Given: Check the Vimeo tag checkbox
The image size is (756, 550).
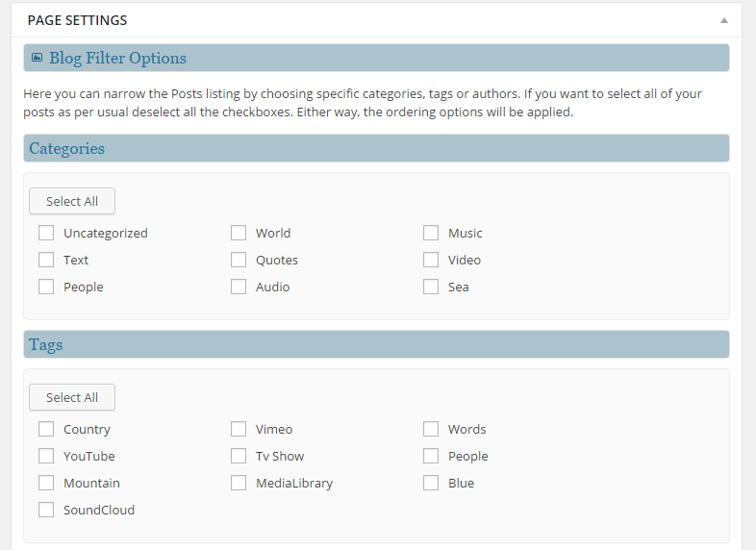Looking at the screenshot, I should click(x=239, y=429).
